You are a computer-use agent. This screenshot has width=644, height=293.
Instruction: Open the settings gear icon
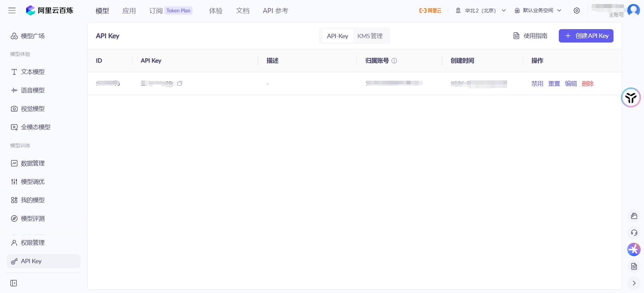click(x=577, y=11)
